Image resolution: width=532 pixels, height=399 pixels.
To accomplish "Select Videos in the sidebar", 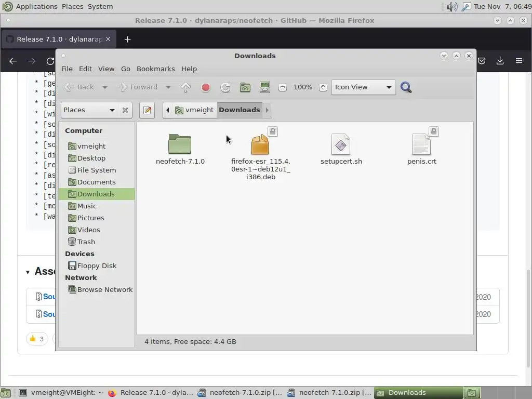I will [x=97, y=230].
